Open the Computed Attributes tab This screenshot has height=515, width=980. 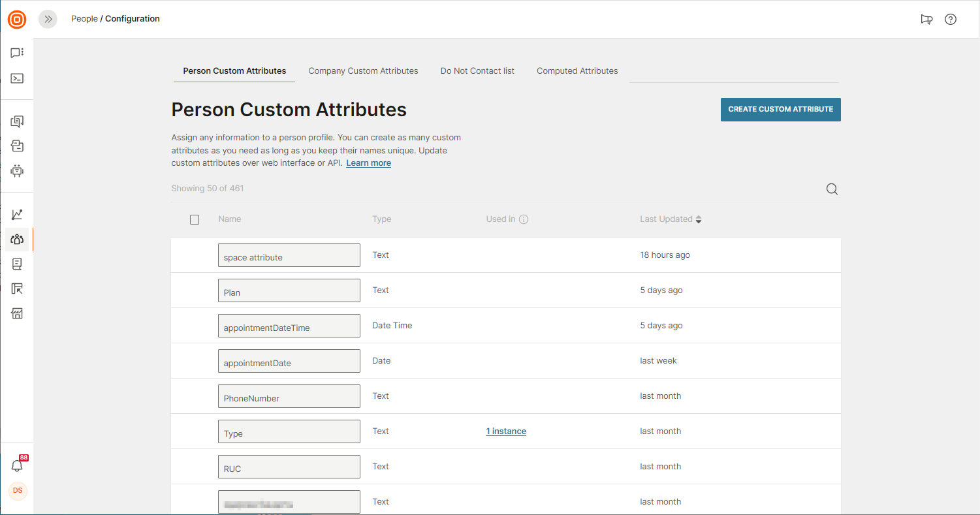pyautogui.click(x=577, y=70)
